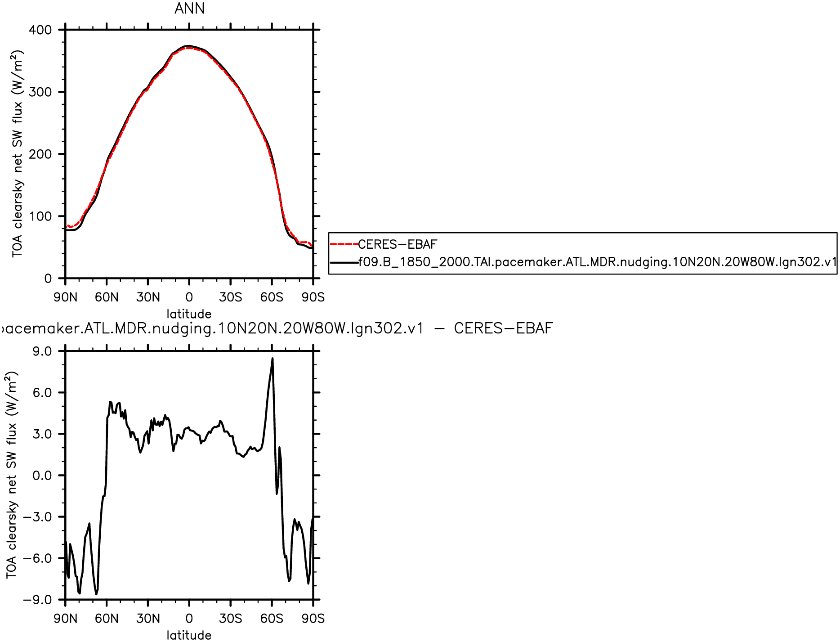Click the black solid legend line sample

pyautogui.click(x=344, y=262)
